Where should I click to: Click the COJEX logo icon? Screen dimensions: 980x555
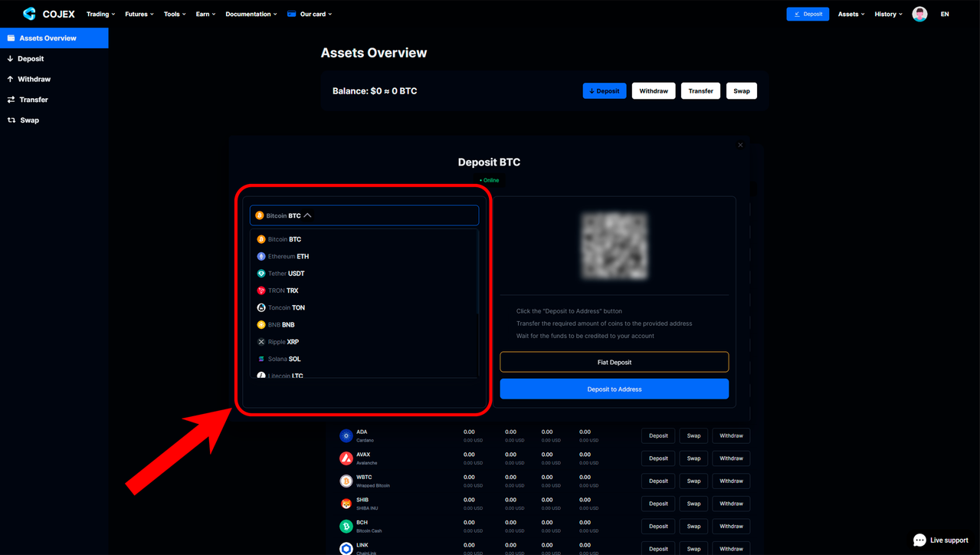click(x=29, y=14)
